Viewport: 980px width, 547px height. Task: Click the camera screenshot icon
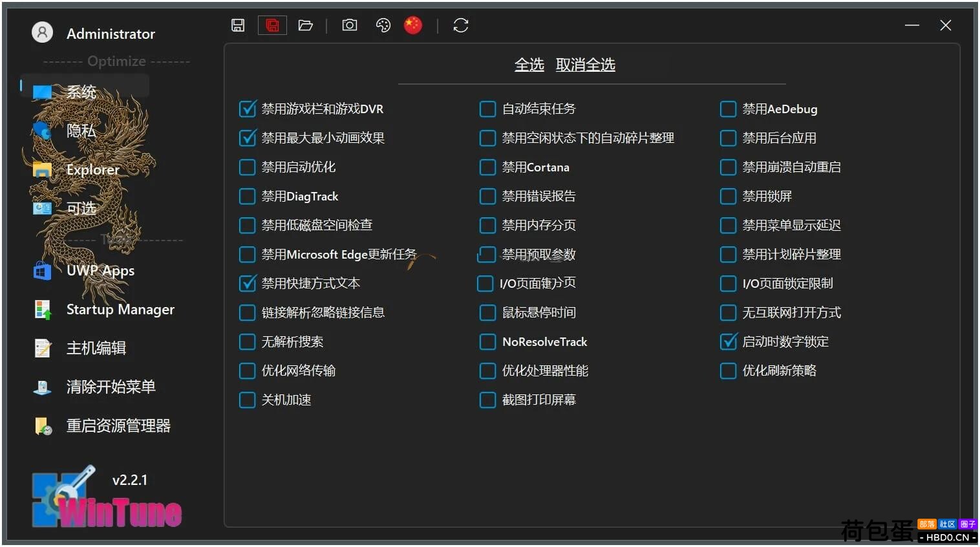coord(350,25)
